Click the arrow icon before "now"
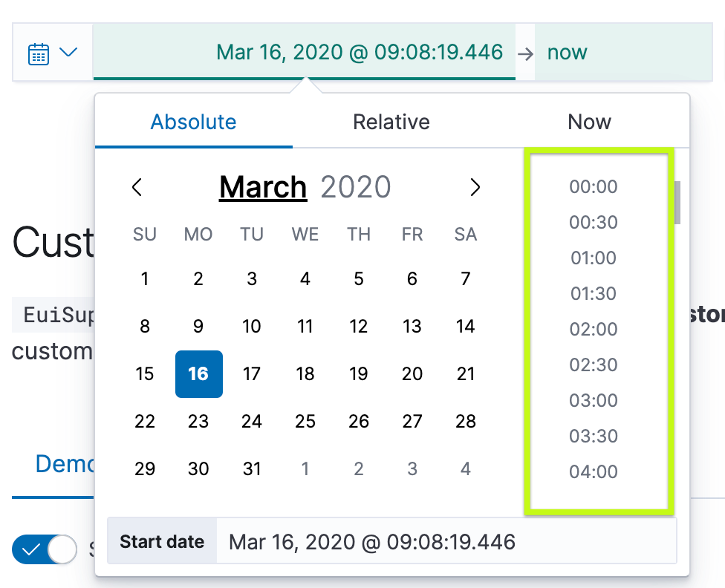 click(526, 52)
